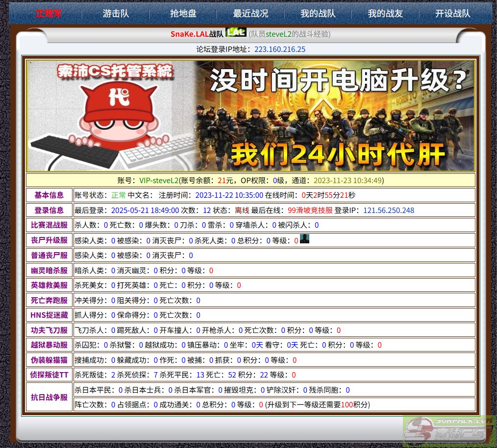Image resolution: width=497 pixels, height=448 pixels.
Task: Go to the 最近战况 page
Action: (250, 13)
